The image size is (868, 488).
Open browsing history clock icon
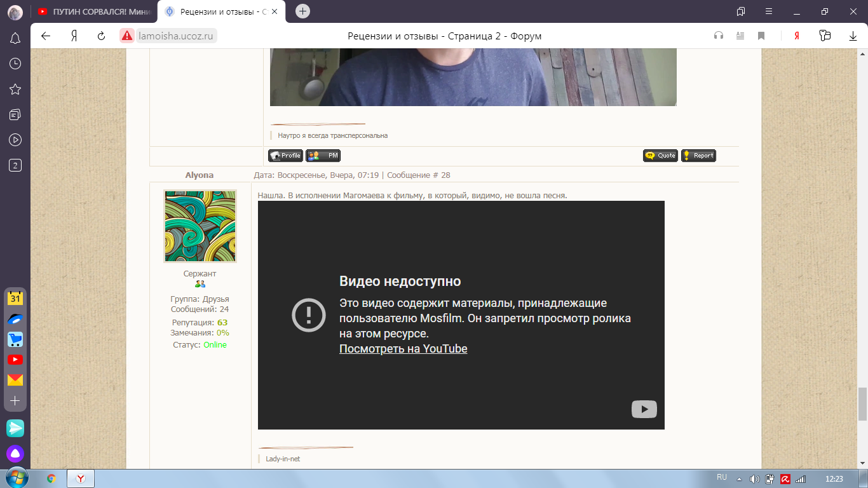click(15, 64)
